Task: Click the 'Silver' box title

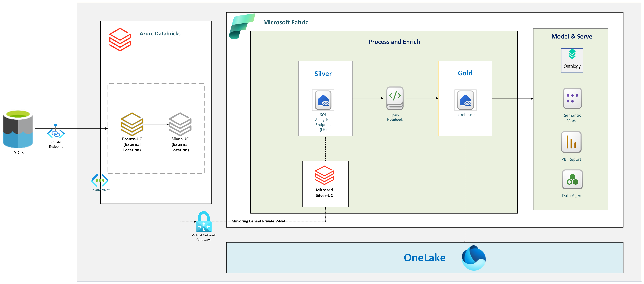Action: coord(323,74)
